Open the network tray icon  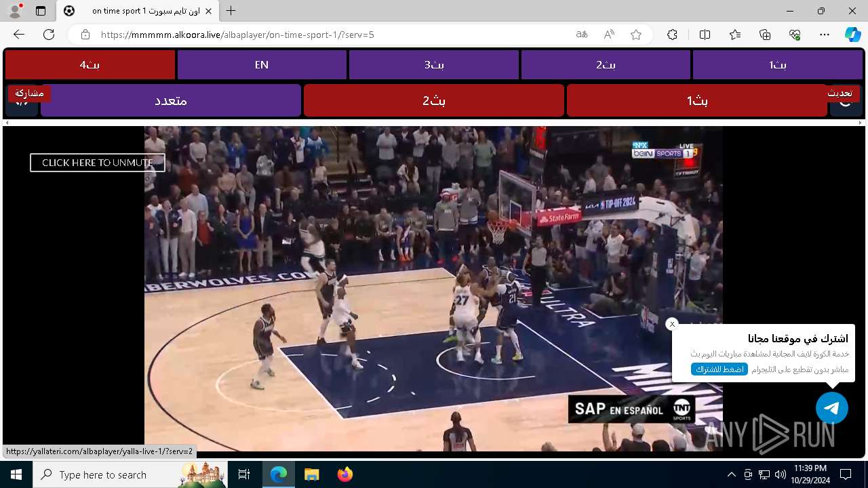764,474
